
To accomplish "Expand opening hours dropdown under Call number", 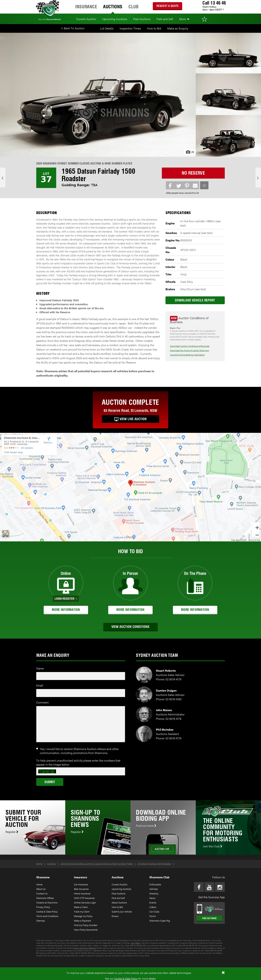I will click(213, 10).
